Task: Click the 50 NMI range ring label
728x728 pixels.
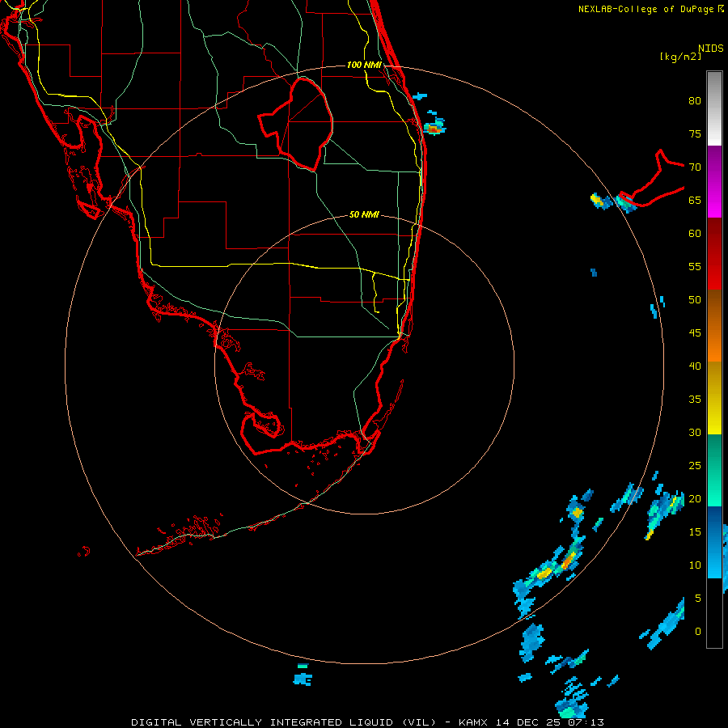Action: tap(364, 214)
